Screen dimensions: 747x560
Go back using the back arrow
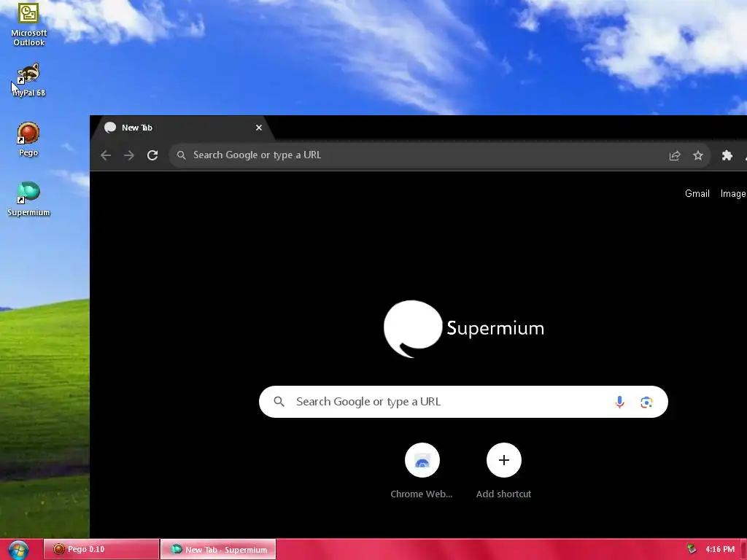click(106, 155)
